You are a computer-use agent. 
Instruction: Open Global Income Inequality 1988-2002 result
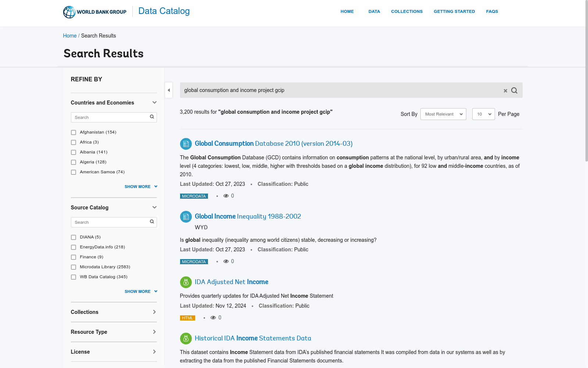248,216
